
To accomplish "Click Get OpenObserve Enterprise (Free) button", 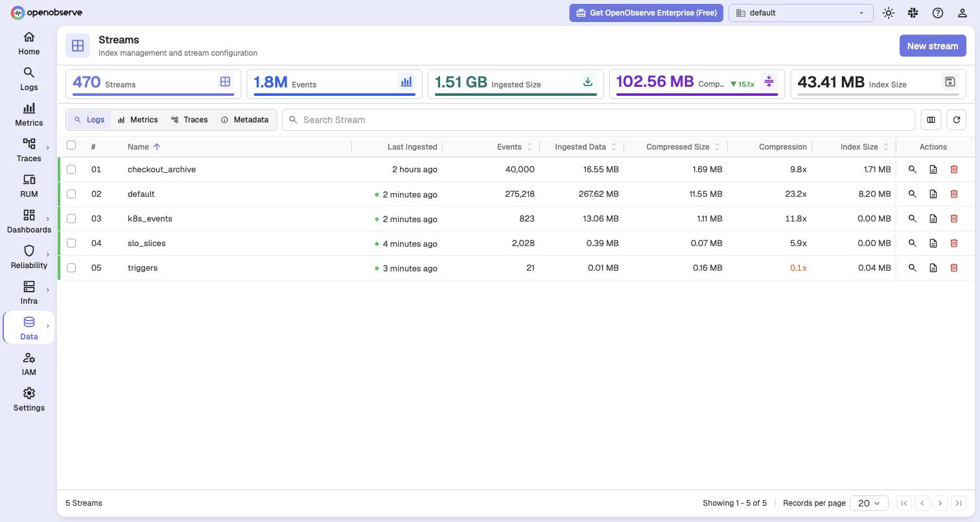I will (646, 13).
